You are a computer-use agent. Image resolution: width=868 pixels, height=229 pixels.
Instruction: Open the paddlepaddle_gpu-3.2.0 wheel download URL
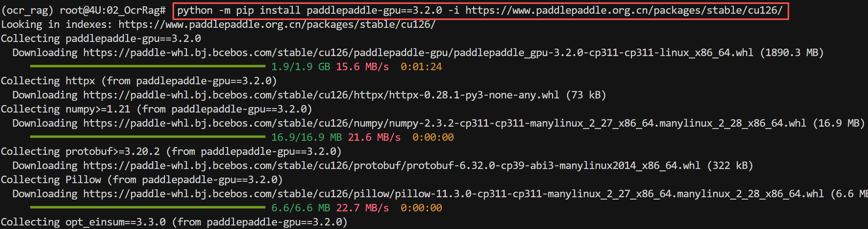tap(418, 53)
